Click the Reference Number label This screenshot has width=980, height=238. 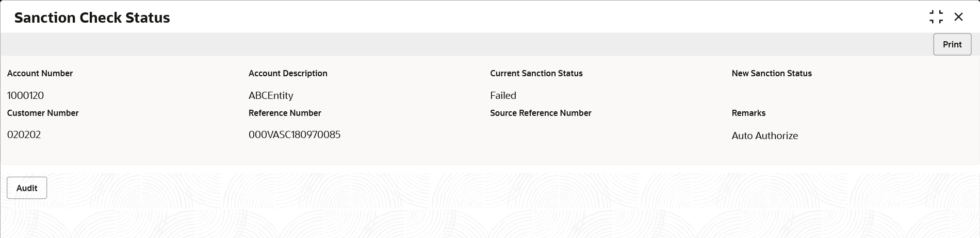click(x=285, y=113)
